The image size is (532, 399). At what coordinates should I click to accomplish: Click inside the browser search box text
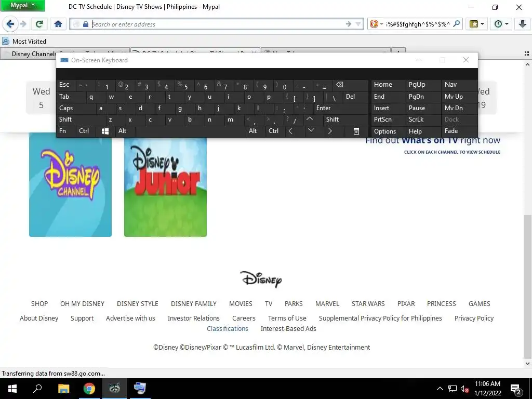point(418,24)
